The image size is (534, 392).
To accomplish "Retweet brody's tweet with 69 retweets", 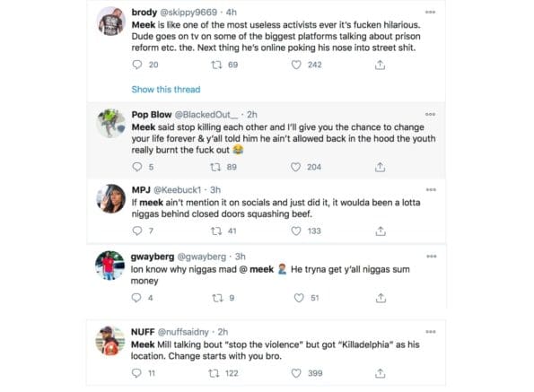I will pos(216,65).
